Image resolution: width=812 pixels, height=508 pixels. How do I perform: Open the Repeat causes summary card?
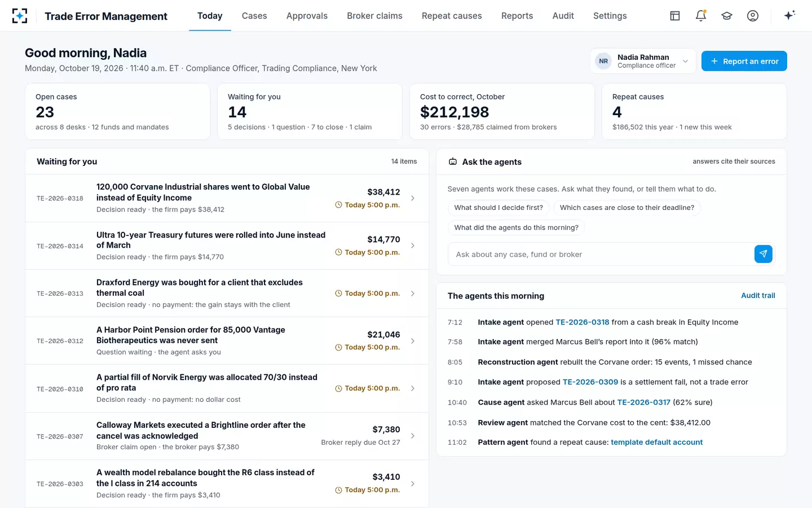tap(694, 112)
